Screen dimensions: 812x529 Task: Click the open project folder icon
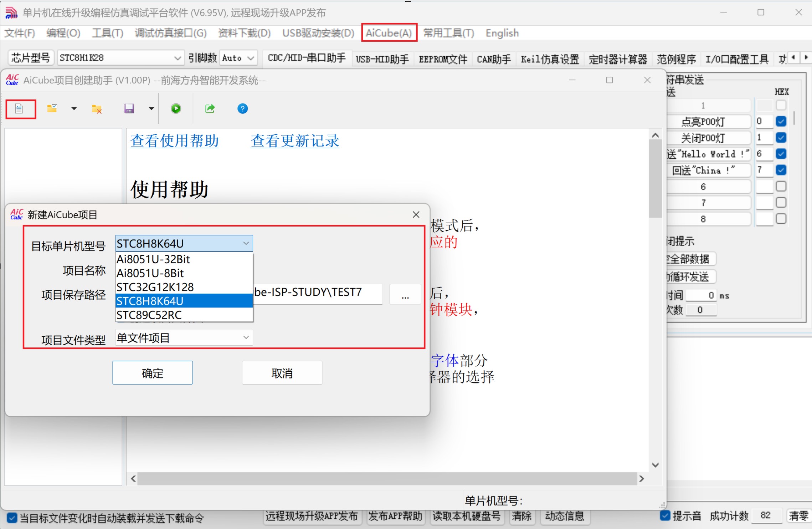coord(52,108)
